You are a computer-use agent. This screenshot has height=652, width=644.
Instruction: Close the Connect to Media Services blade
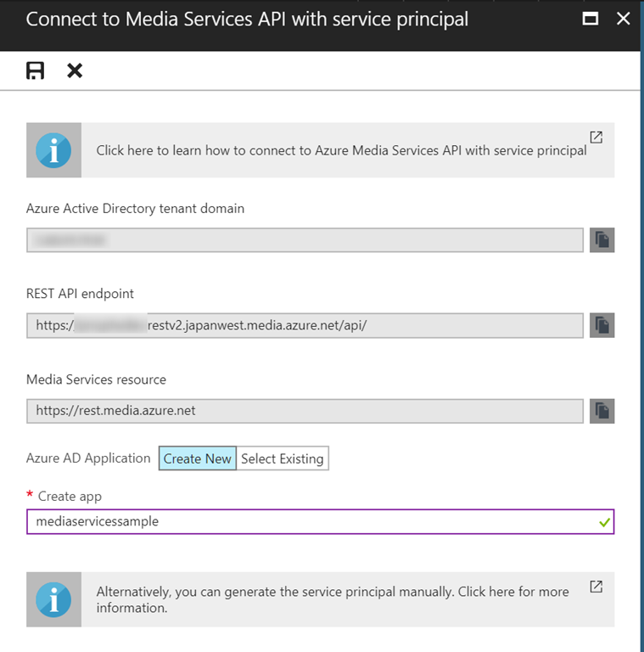(624, 19)
